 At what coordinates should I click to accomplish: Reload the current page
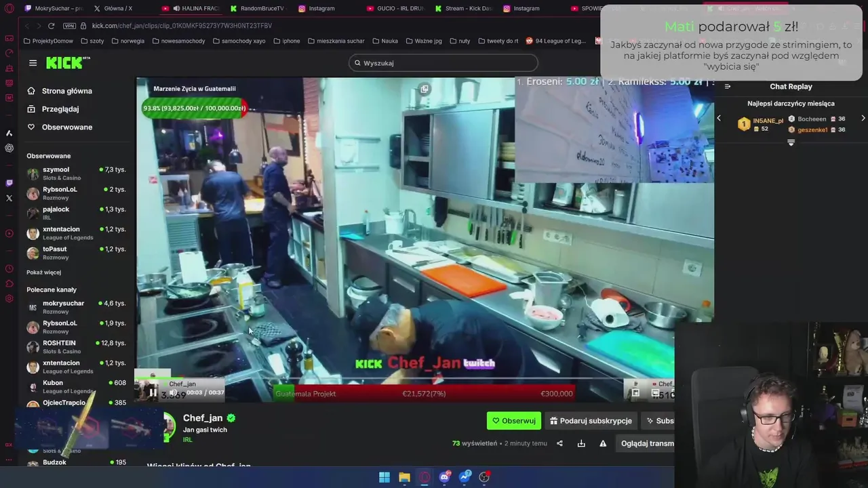point(51,26)
